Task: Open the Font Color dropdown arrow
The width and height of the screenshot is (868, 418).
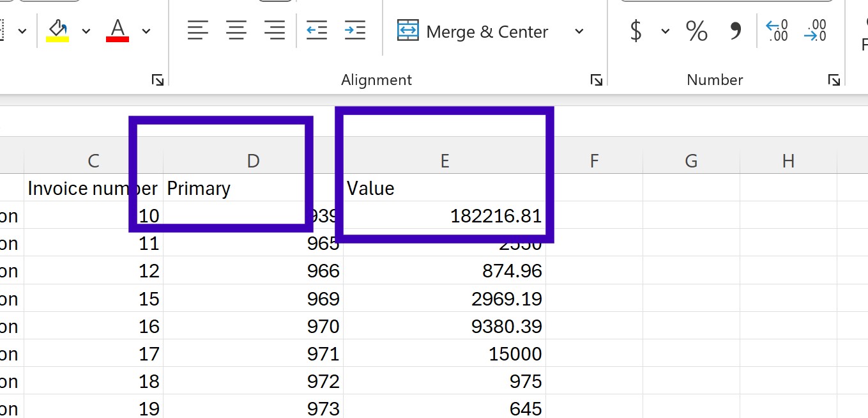Action: (146, 31)
